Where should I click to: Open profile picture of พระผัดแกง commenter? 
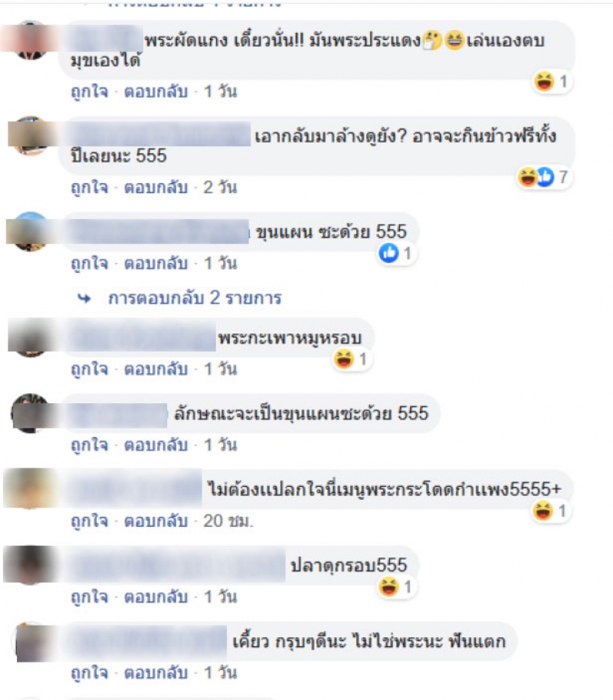coord(30,40)
